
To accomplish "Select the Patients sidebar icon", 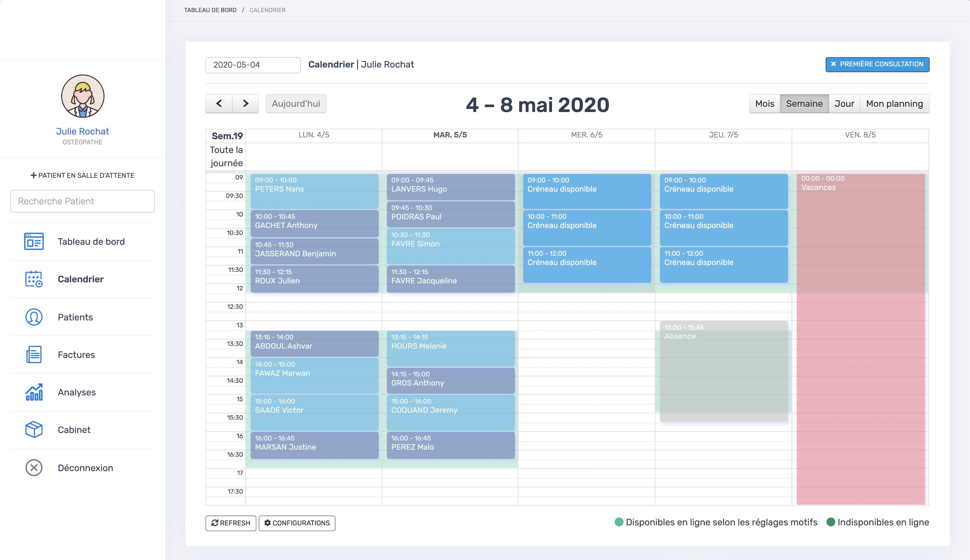I will tap(34, 317).
